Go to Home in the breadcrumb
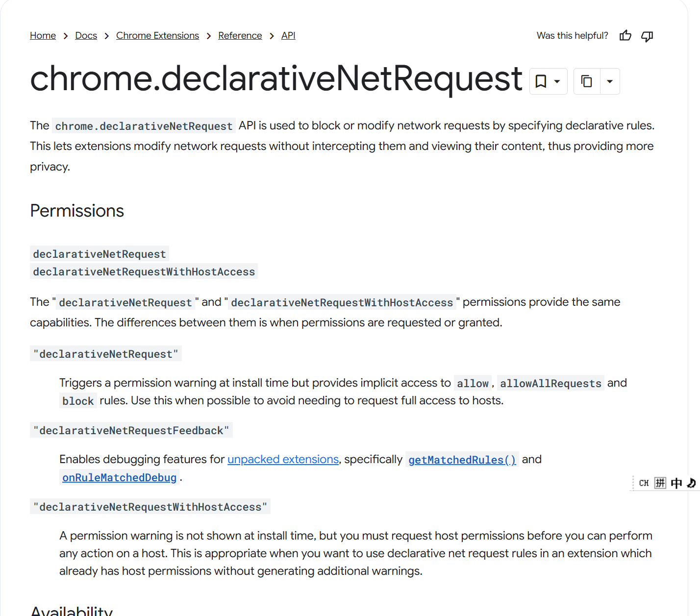The width and height of the screenshot is (700, 616). click(x=43, y=36)
